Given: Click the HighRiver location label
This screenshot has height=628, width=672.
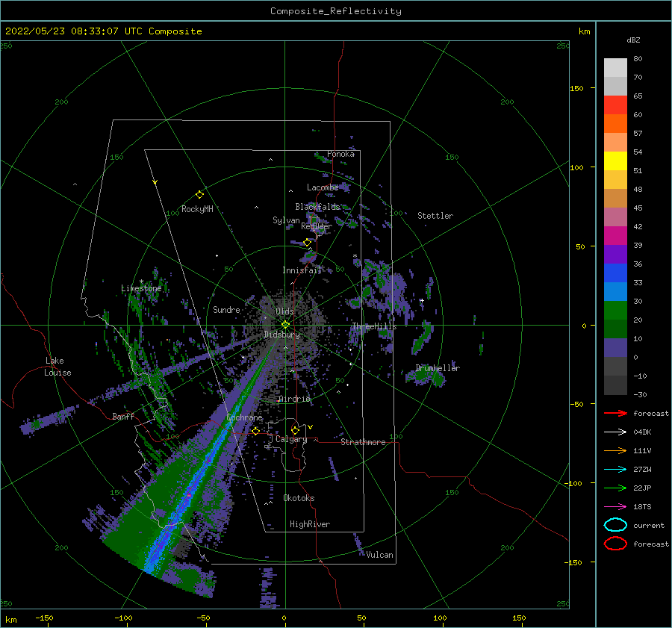Looking at the screenshot, I should point(310,524).
